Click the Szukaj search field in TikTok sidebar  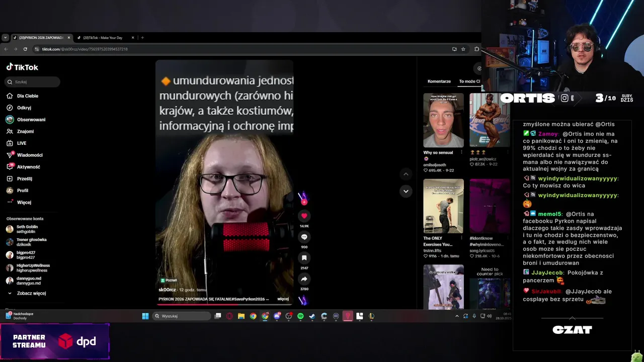[33, 81]
